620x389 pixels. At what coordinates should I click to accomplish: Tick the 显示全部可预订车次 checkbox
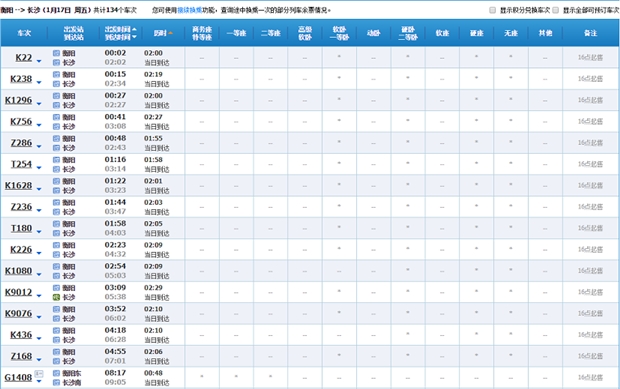coord(556,10)
